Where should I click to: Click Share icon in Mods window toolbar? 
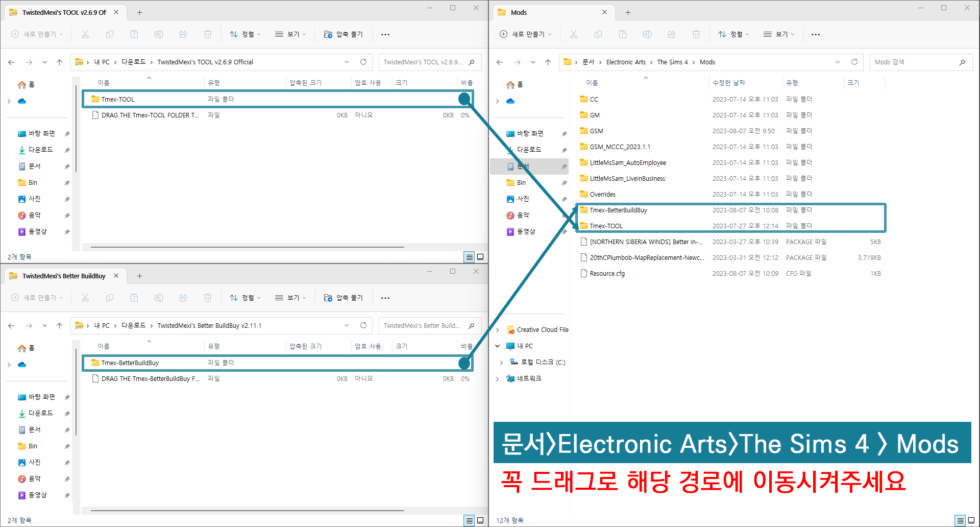point(672,34)
